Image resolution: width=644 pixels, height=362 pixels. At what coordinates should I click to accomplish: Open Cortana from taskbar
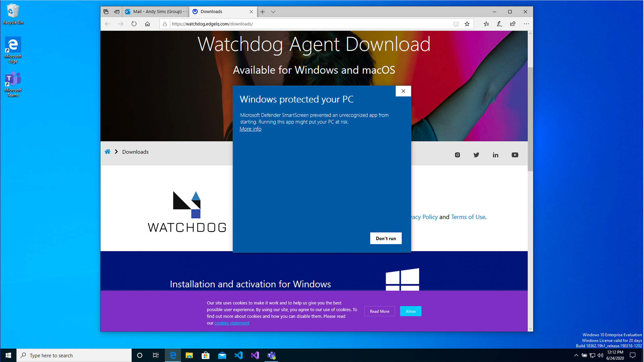click(x=140, y=355)
